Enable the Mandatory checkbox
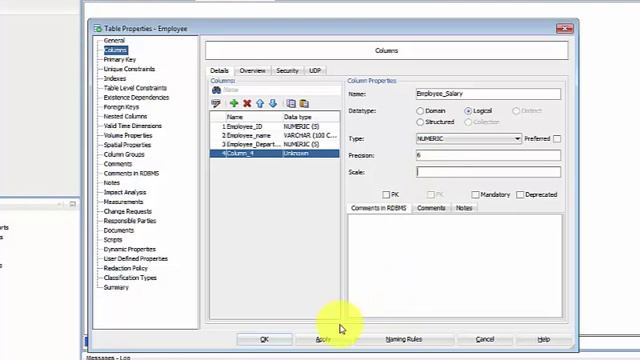The width and height of the screenshot is (640, 360). pyautogui.click(x=476, y=195)
